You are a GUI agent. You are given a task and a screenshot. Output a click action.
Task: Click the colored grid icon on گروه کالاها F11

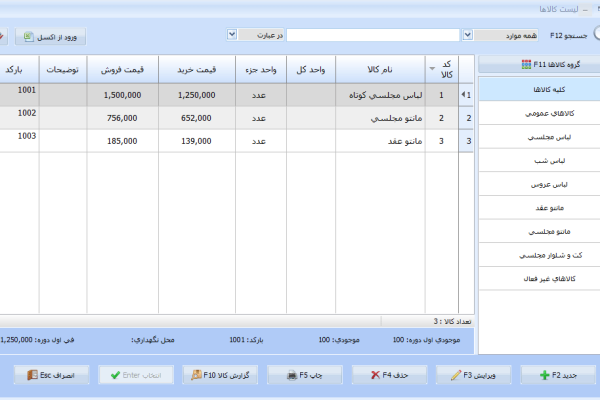pos(526,64)
